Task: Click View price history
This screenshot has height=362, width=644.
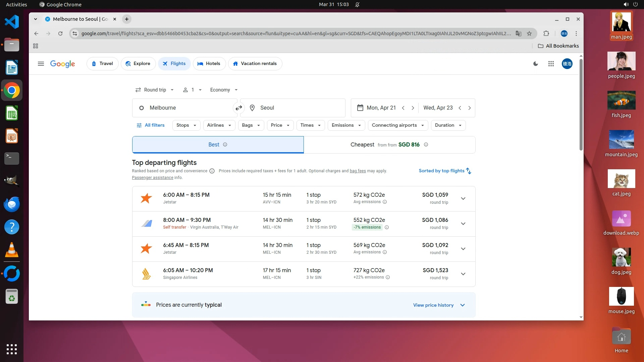Action: coord(433,305)
